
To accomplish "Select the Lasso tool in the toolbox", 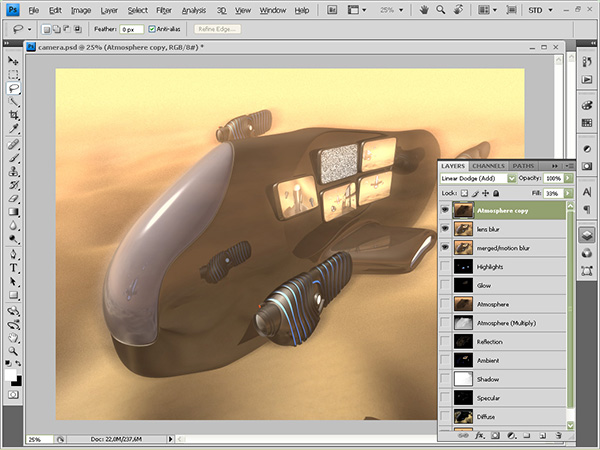I will (x=13, y=88).
